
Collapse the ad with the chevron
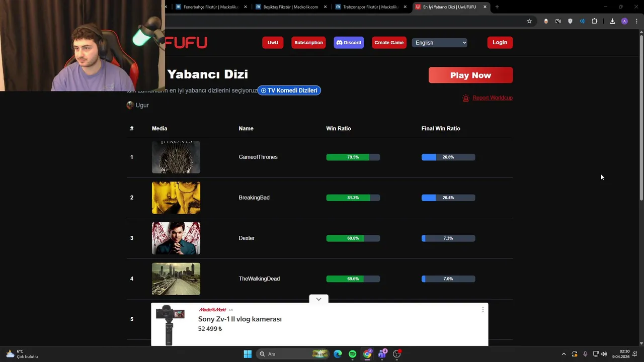point(318,299)
